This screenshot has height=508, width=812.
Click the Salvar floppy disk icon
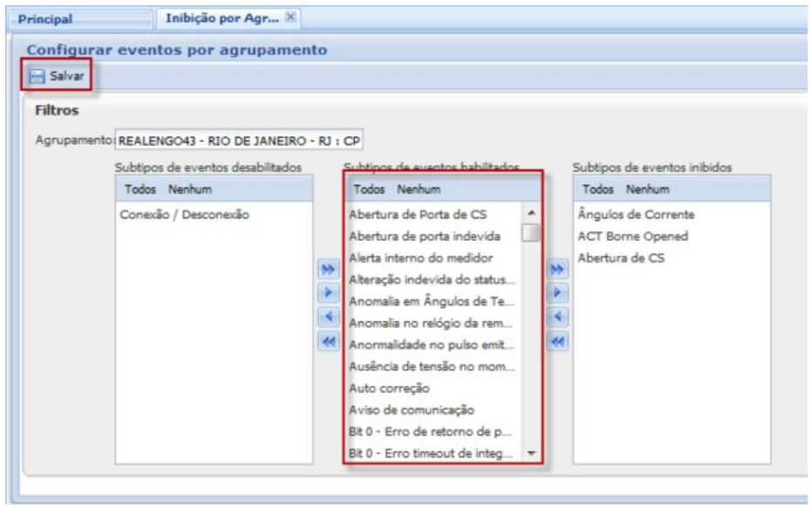tap(37, 77)
